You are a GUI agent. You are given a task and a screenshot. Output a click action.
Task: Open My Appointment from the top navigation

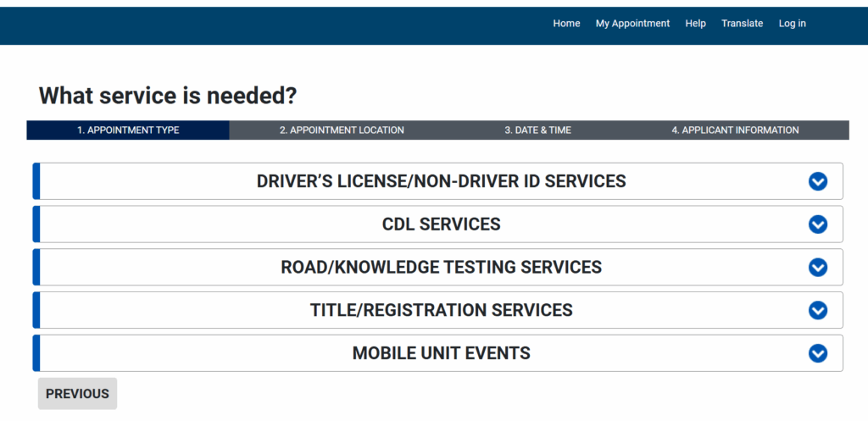632,24
